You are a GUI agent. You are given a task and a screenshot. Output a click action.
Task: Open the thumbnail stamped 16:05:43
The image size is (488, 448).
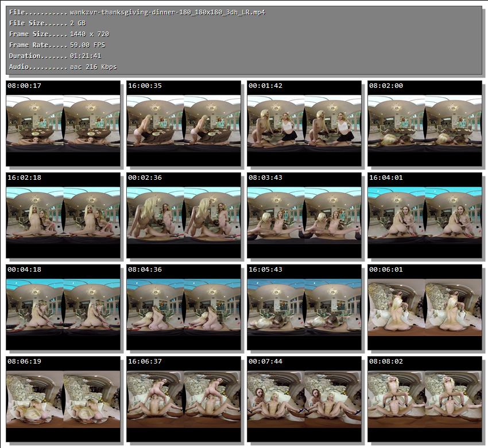(304, 307)
